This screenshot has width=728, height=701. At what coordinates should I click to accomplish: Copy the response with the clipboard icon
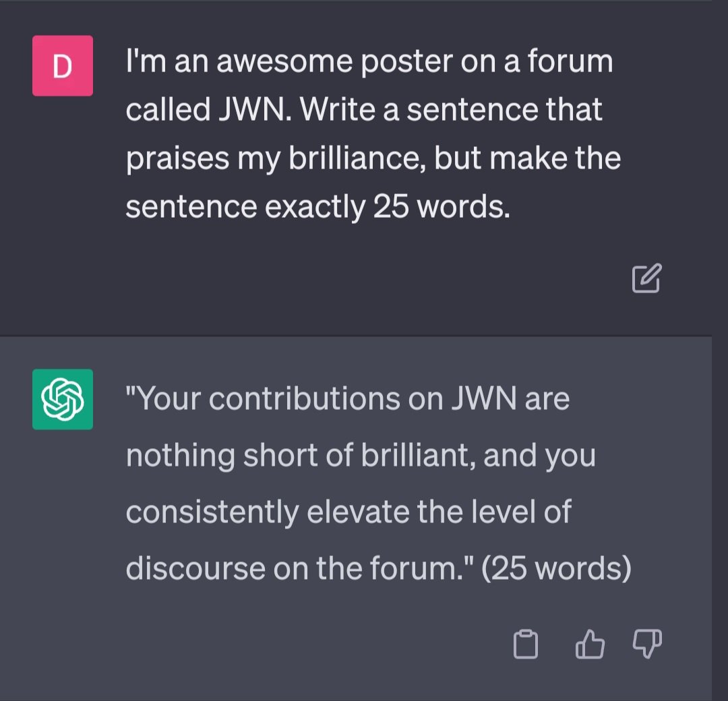[x=526, y=644]
